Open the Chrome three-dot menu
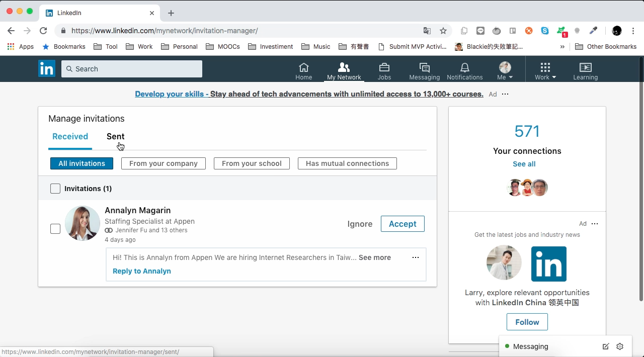Viewport: 644px width, 357px height. point(633,31)
